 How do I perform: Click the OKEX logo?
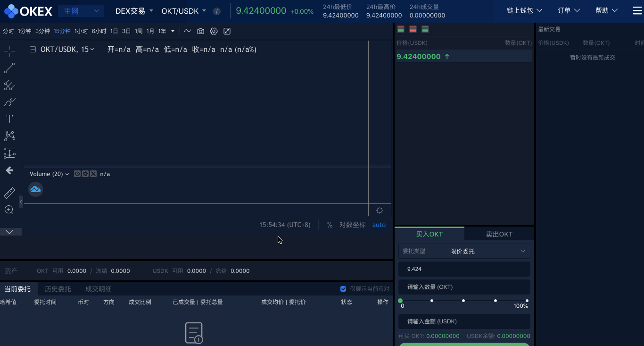(28, 10)
